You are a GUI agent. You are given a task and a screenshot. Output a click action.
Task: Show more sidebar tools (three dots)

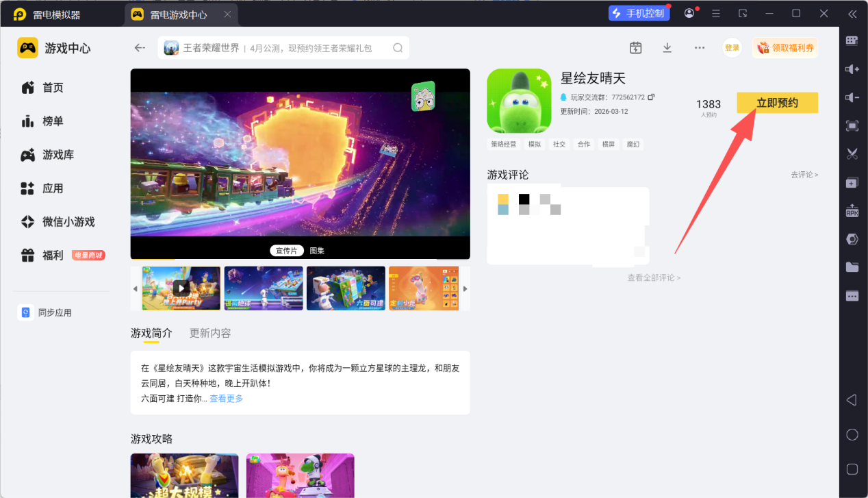[852, 296]
